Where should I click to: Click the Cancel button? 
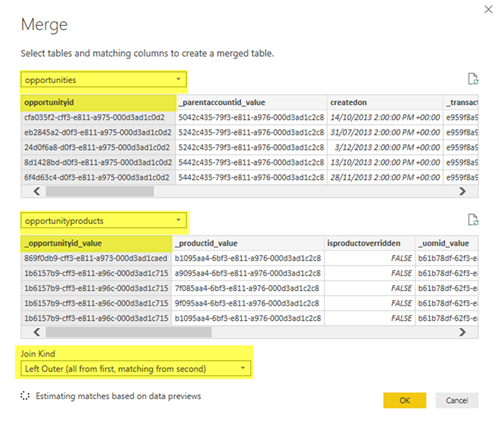[x=457, y=400]
